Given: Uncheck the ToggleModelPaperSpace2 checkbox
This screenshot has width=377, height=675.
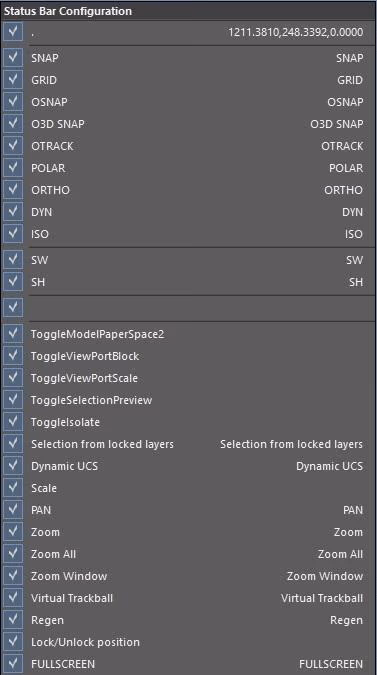Looking at the screenshot, I should [12, 333].
